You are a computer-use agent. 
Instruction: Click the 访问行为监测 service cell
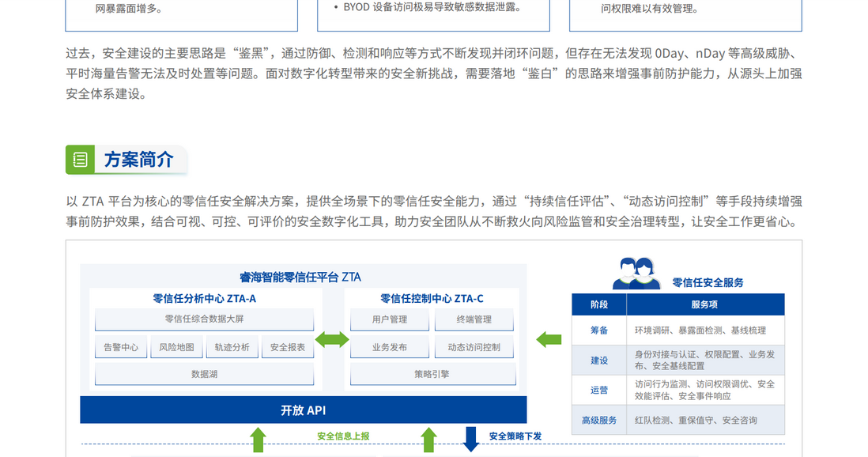pos(704,390)
